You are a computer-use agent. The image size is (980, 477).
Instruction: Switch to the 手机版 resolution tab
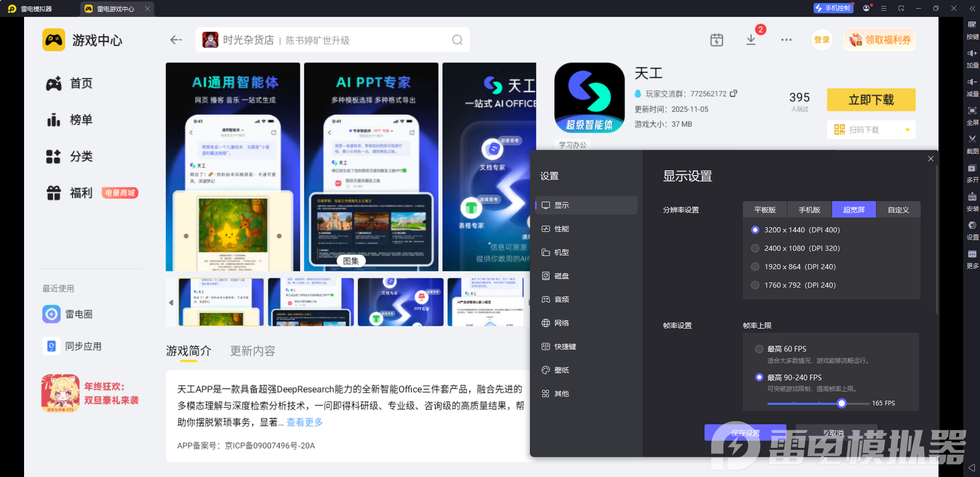coord(809,210)
